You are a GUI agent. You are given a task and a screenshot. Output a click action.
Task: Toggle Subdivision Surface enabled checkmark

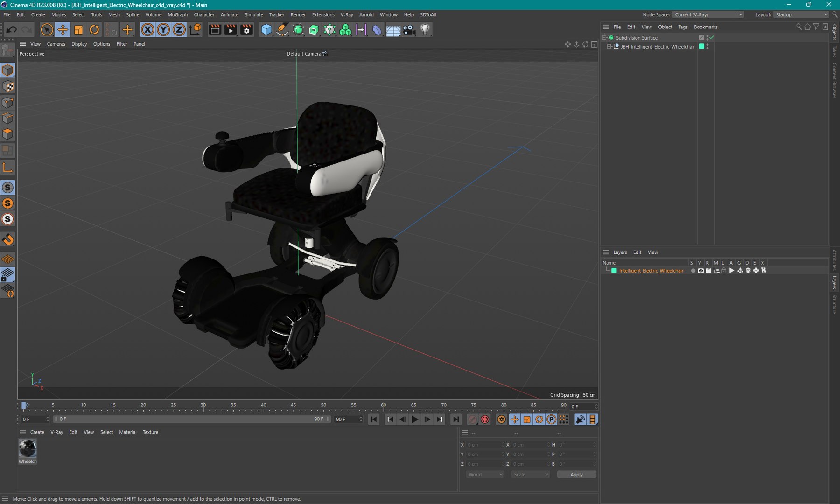point(712,37)
